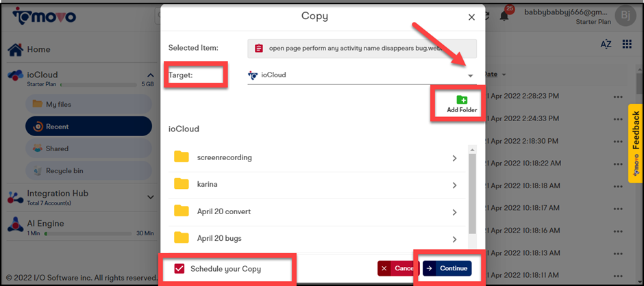This screenshot has width=644, height=286.
Task: Click the ioCloud storage usage bar
Action: [99, 85]
